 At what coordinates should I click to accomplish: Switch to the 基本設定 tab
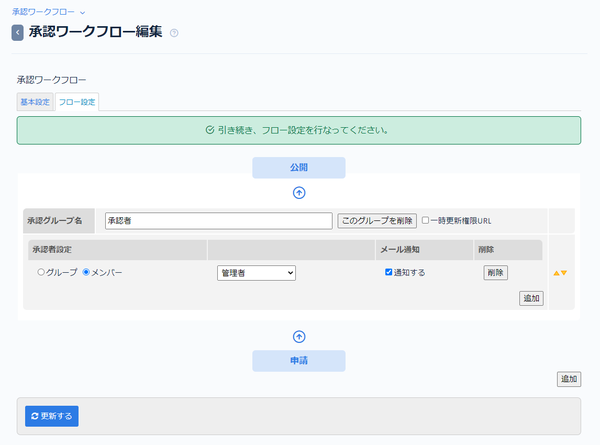(35, 102)
